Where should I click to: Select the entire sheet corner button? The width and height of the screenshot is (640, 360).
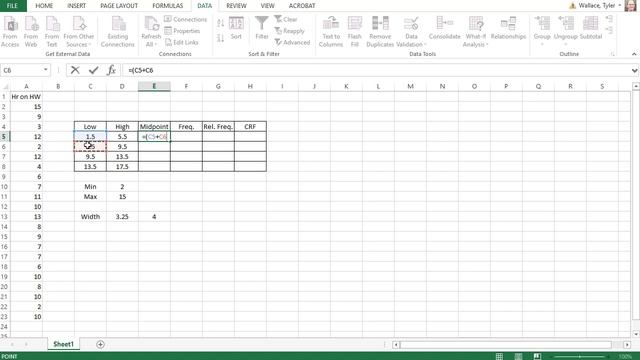click(x=5, y=86)
